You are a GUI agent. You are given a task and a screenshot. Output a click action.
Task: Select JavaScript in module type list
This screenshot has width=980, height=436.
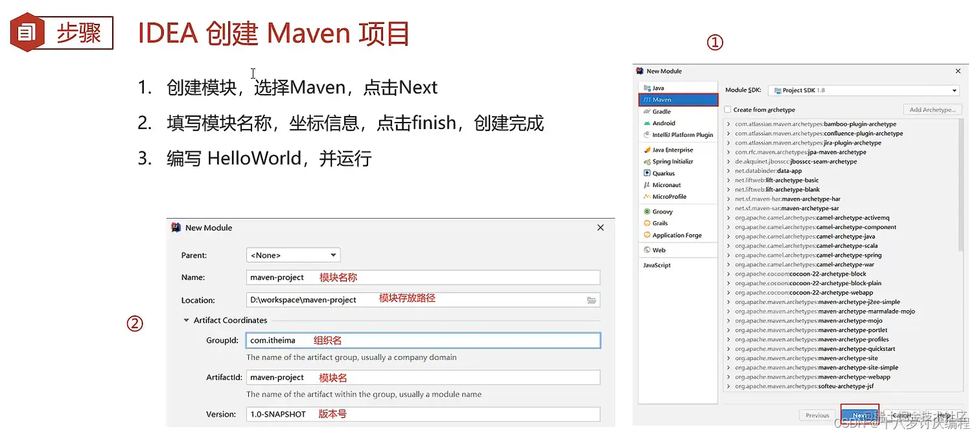click(x=657, y=265)
